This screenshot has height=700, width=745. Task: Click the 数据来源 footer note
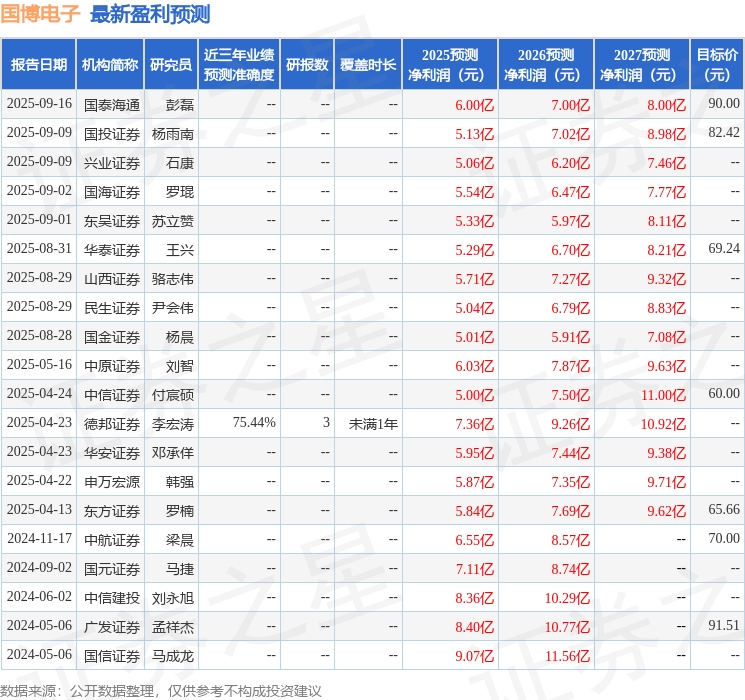pyautogui.click(x=161, y=690)
